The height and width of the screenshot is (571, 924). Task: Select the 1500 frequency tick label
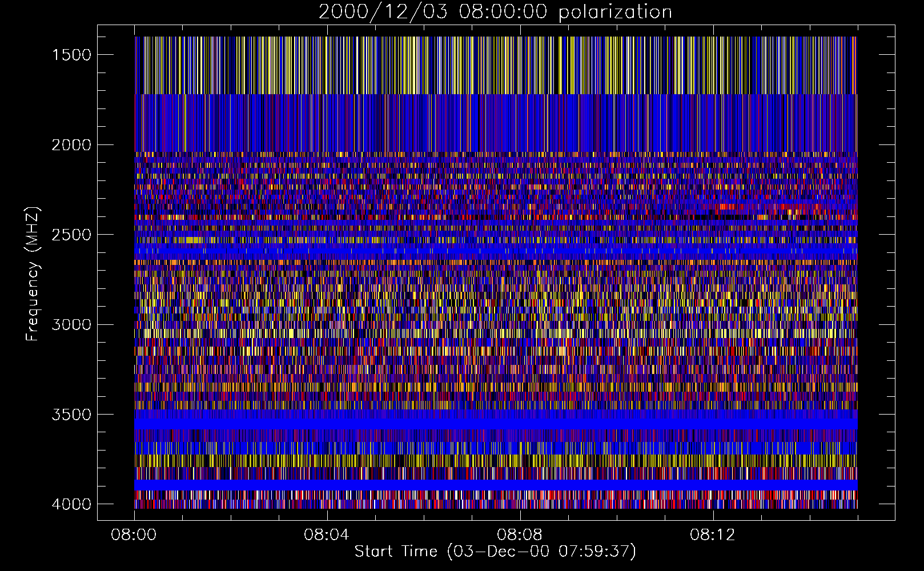click(71, 55)
